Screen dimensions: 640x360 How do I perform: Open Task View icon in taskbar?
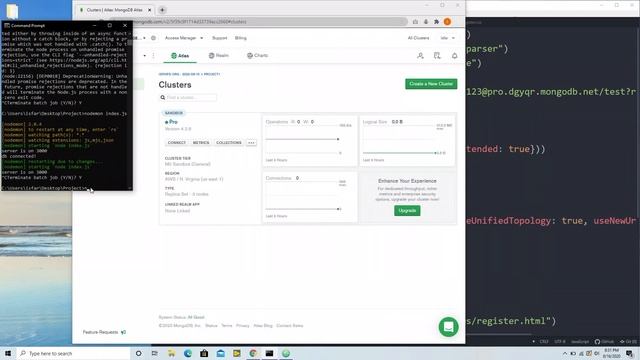click(155, 353)
